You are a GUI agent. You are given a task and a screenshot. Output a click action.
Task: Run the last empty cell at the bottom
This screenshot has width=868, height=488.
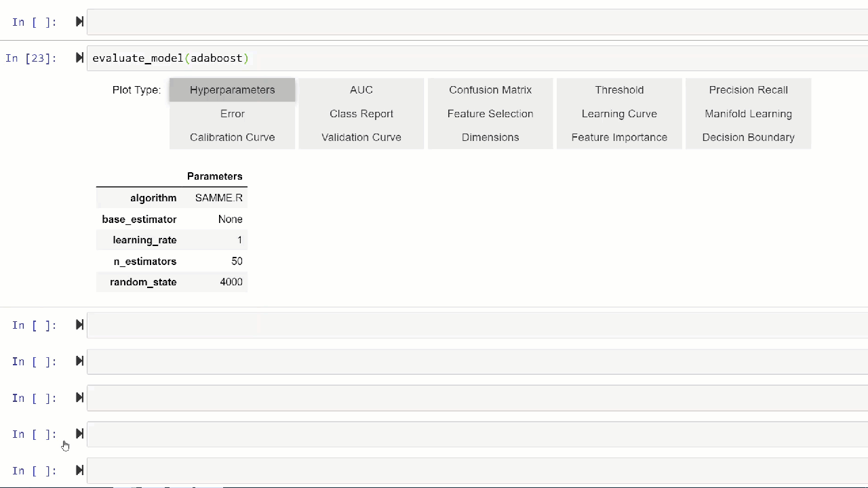[79, 470]
